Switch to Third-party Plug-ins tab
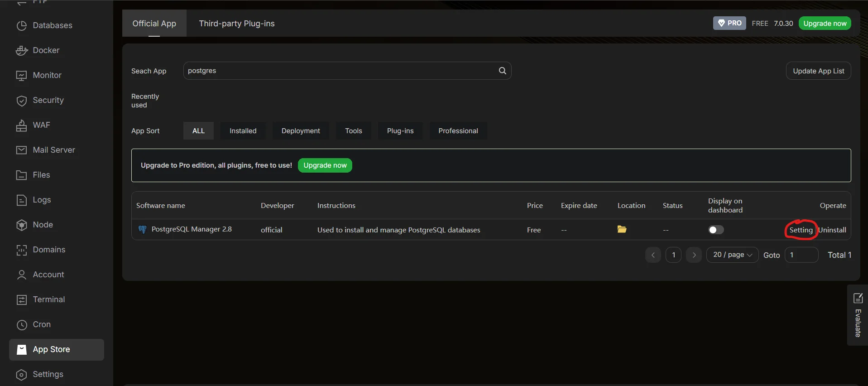The width and height of the screenshot is (868, 386). point(236,24)
